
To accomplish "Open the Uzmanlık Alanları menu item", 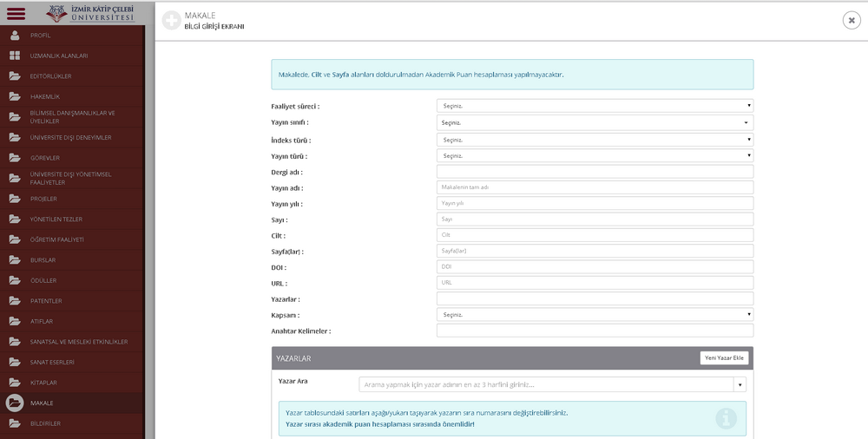I will [x=59, y=56].
